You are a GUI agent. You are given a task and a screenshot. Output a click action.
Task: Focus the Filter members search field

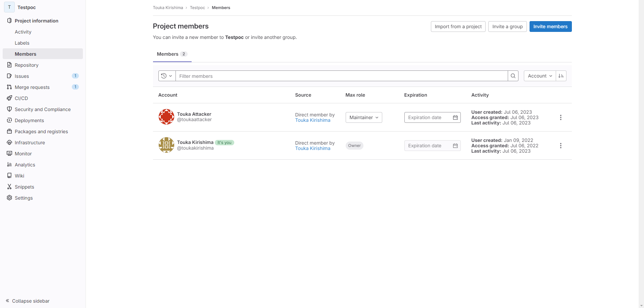[341, 76]
